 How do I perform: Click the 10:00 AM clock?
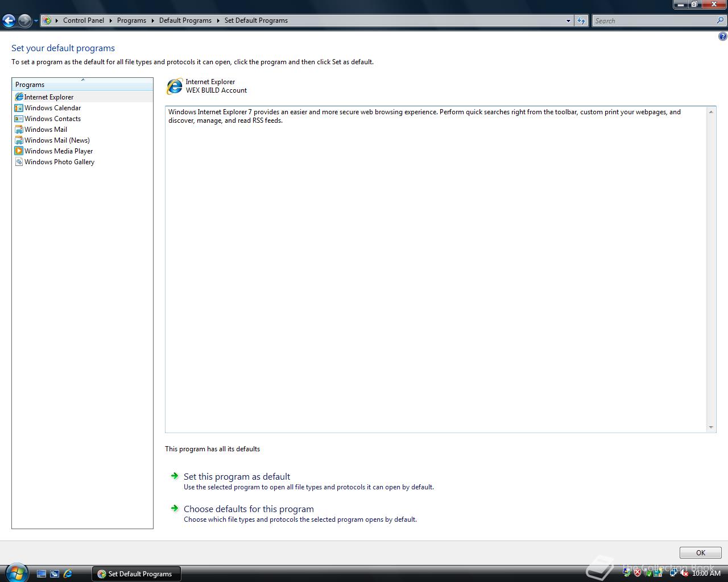pyautogui.click(x=706, y=573)
